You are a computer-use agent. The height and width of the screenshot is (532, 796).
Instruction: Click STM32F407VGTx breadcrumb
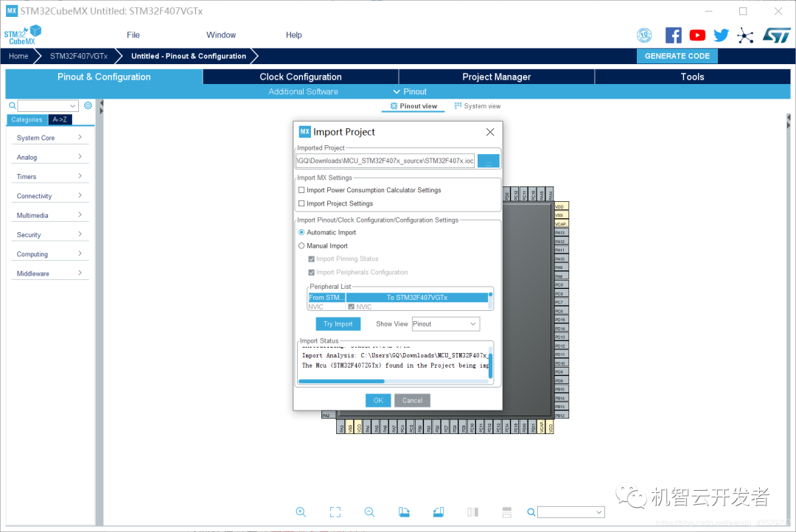pos(79,56)
